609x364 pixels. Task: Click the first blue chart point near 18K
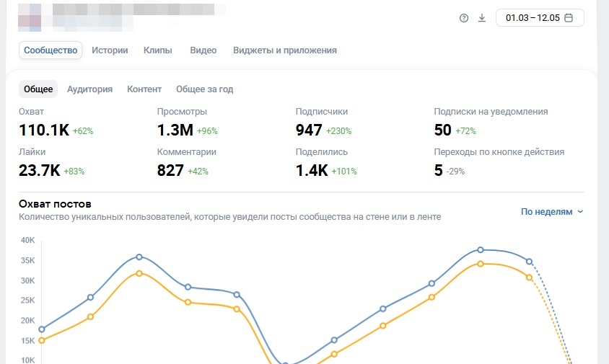pos(42,329)
